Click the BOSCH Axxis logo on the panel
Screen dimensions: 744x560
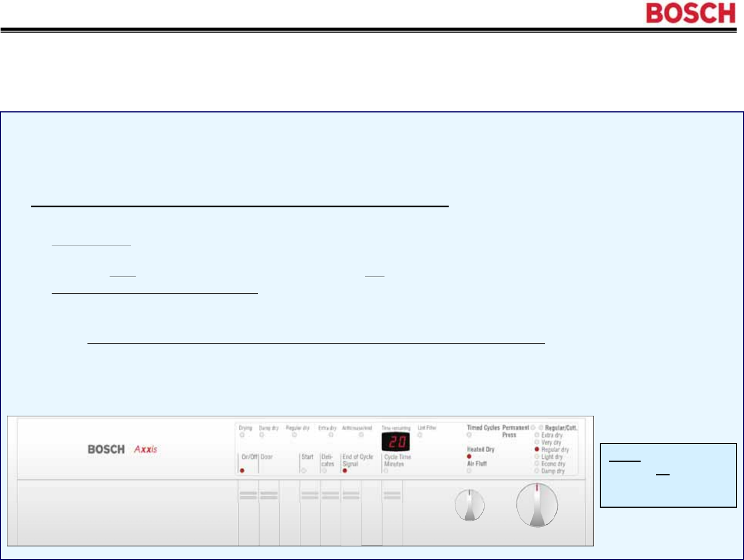point(123,449)
